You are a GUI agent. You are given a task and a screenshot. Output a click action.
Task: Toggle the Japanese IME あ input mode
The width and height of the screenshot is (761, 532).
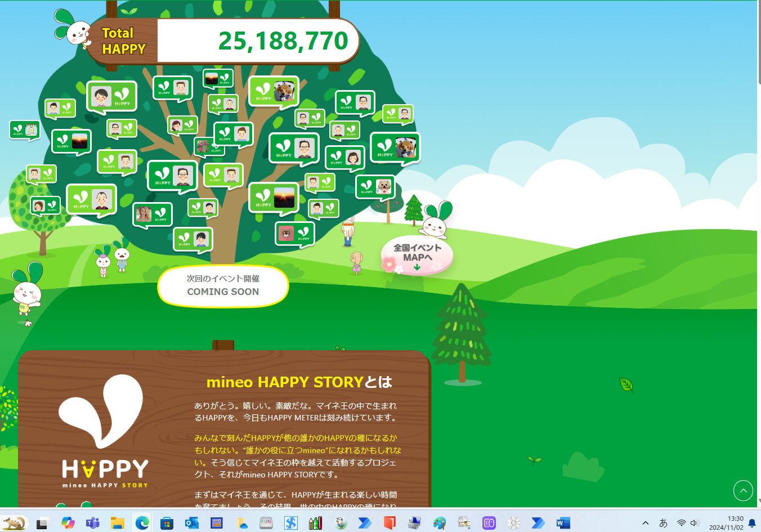click(x=663, y=523)
